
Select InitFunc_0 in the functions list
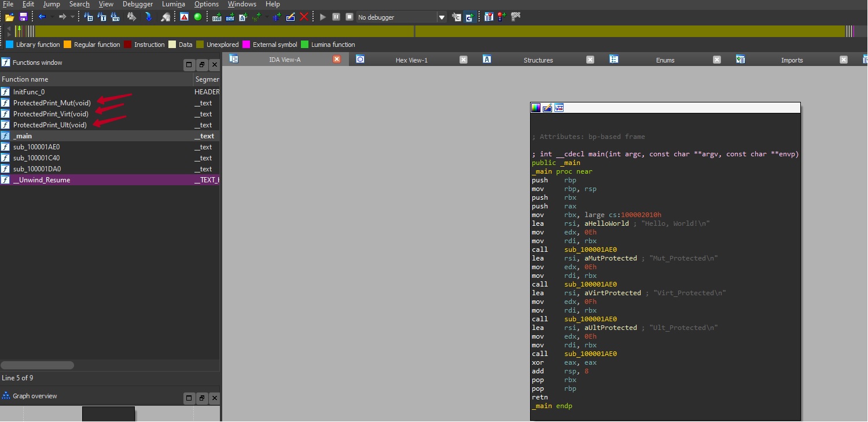pos(110,92)
